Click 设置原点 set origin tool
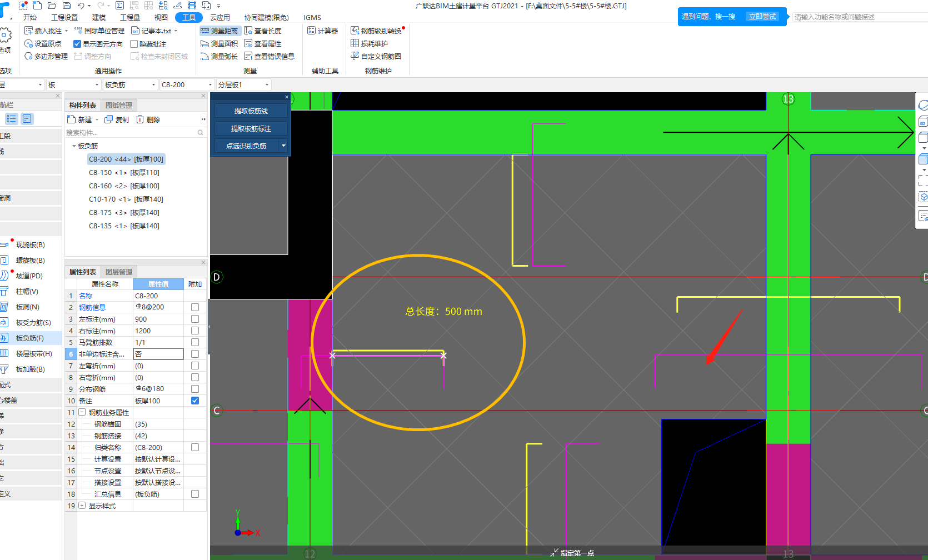The image size is (928, 560). pyautogui.click(x=43, y=43)
